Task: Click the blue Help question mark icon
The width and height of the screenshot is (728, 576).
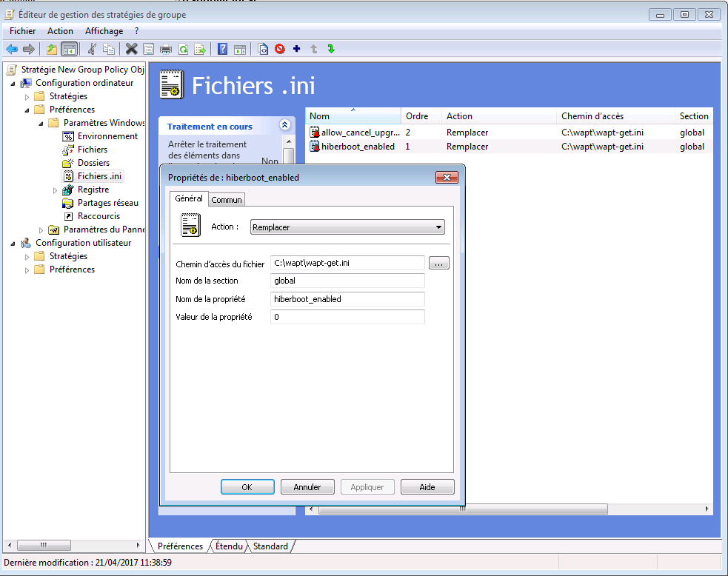Action: pyautogui.click(x=222, y=49)
